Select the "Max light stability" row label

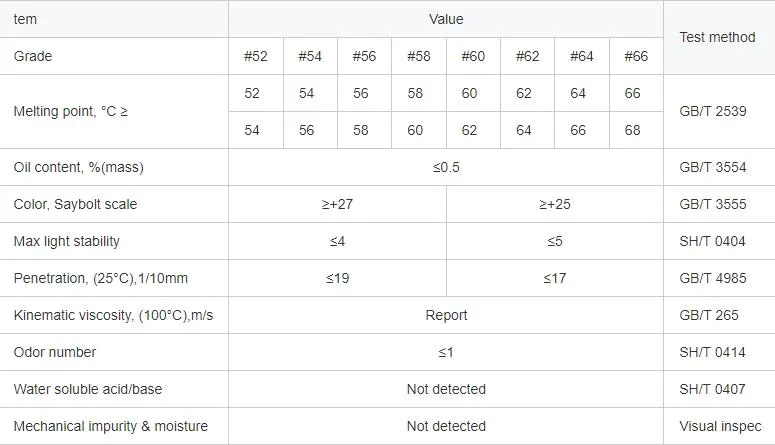pyautogui.click(x=67, y=241)
